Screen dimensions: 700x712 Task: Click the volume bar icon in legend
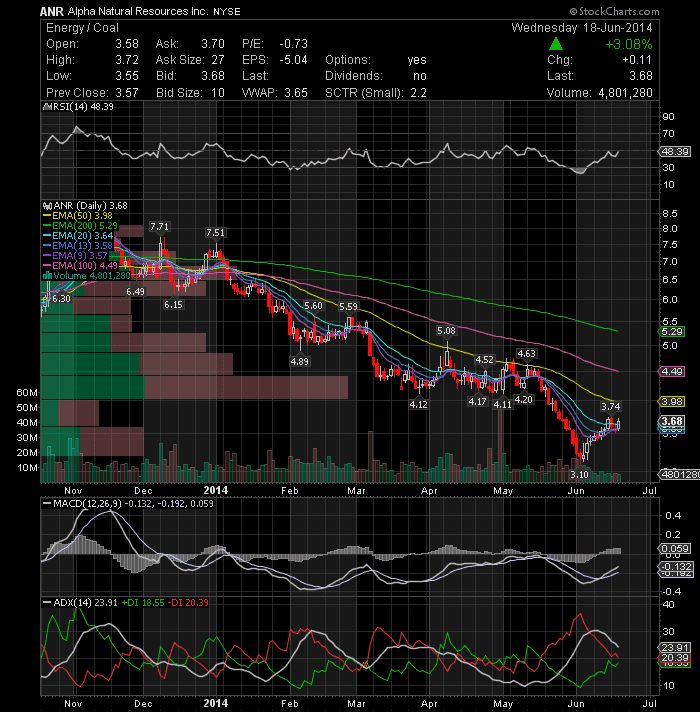coord(47,276)
